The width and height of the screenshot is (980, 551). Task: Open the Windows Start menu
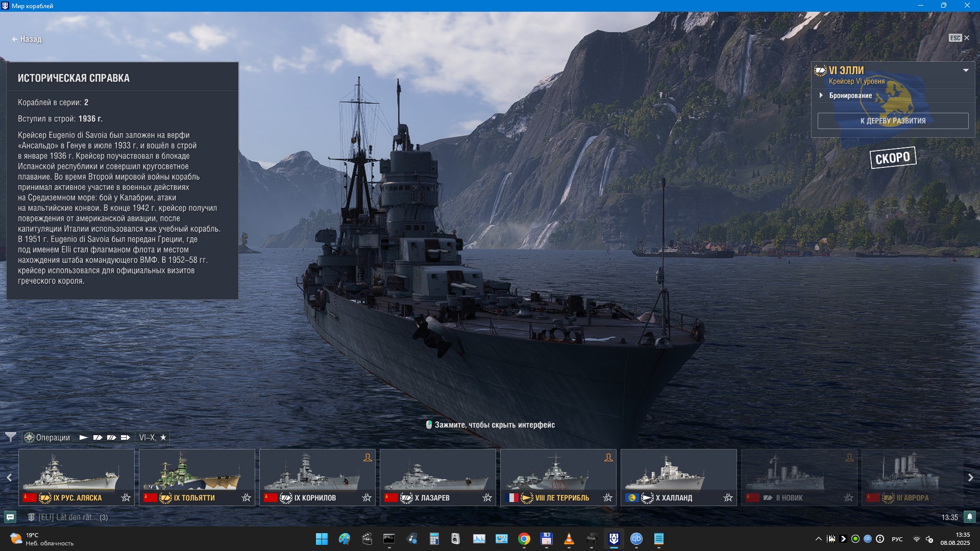pyautogui.click(x=322, y=539)
